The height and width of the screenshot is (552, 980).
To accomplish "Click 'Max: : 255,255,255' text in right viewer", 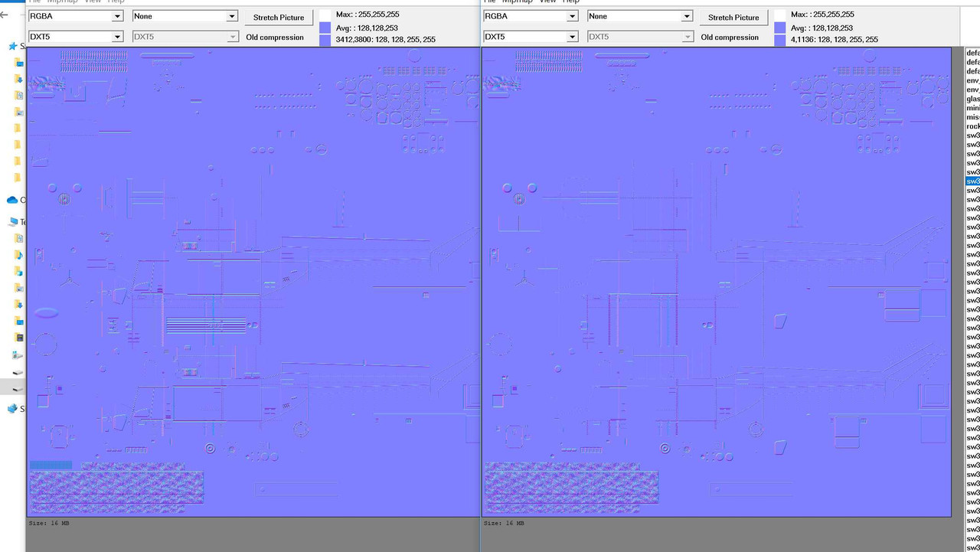I will (822, 15).
